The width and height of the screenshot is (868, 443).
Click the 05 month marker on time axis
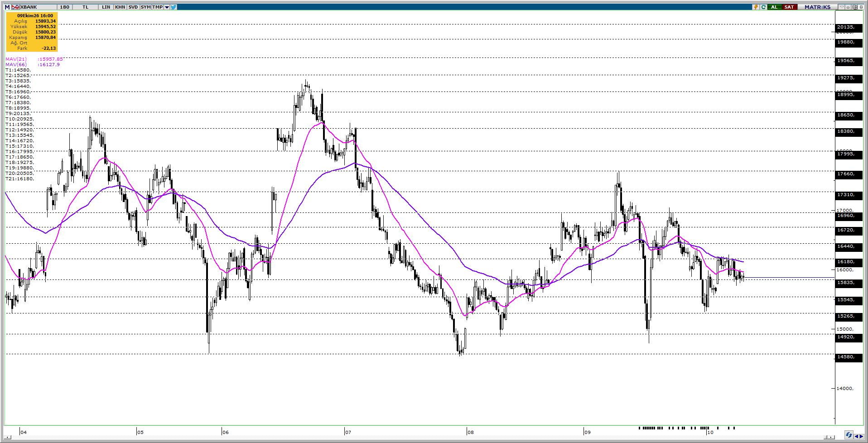[140, 432]
